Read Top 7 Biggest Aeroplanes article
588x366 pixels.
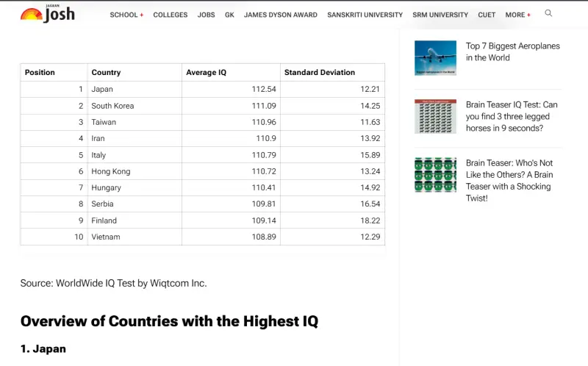[x=512, y=51]
